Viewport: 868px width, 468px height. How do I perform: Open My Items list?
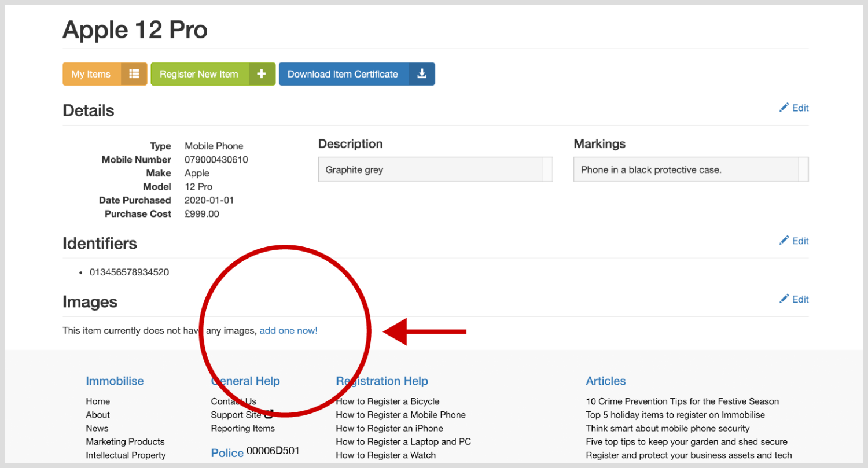[x=91, y=74]
